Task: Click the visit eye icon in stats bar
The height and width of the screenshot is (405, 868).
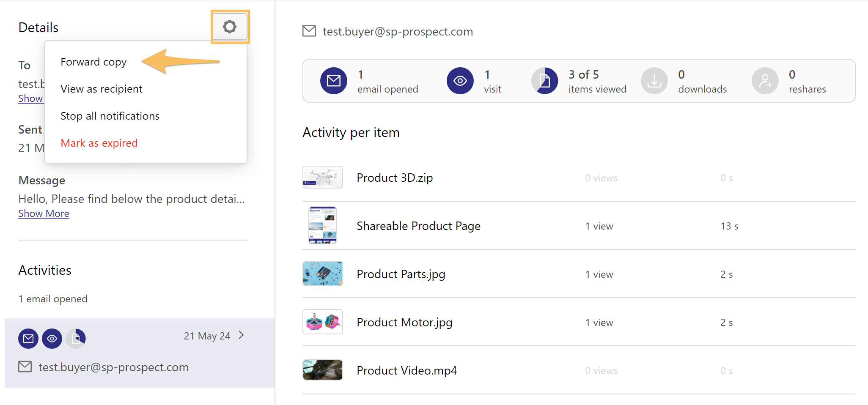Action: (460, 81)
